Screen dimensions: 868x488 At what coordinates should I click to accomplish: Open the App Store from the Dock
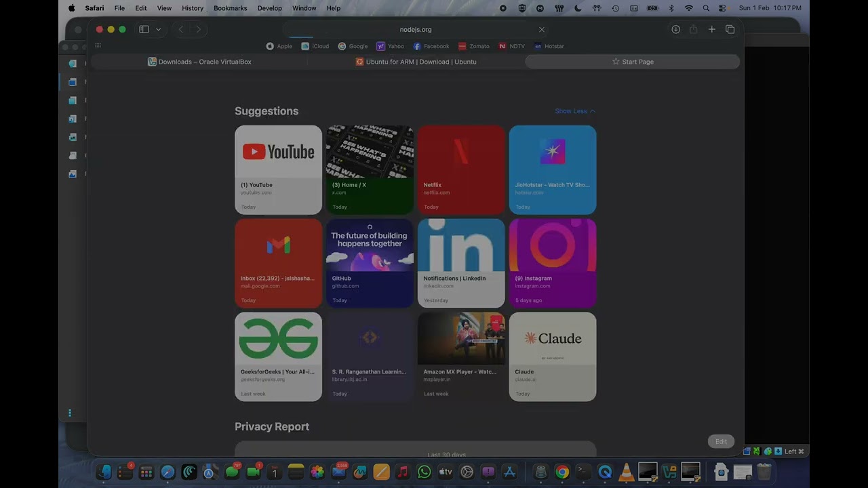[x=510, y=472]
